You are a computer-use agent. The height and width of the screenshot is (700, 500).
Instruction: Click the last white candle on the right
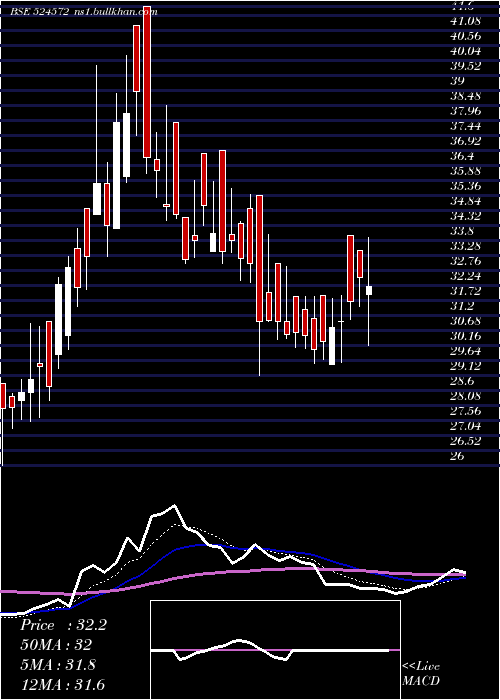(x=369, y=291)
